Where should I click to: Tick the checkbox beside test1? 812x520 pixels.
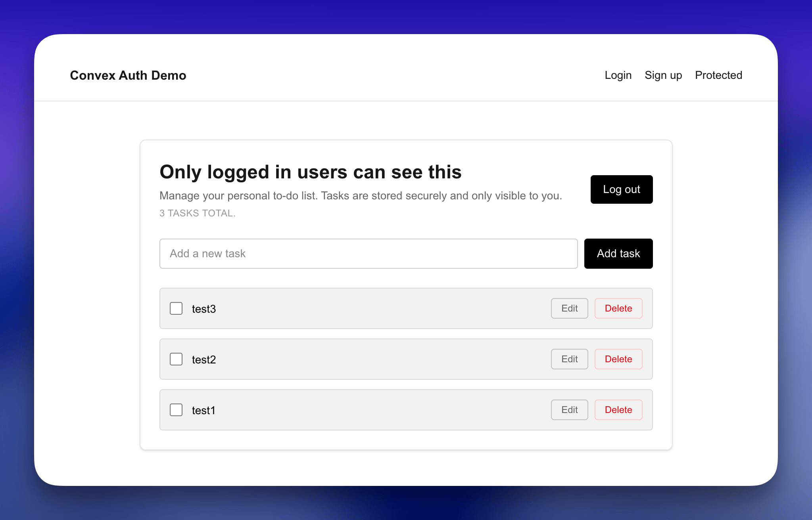pyautogui.click(x=176, y=410)
